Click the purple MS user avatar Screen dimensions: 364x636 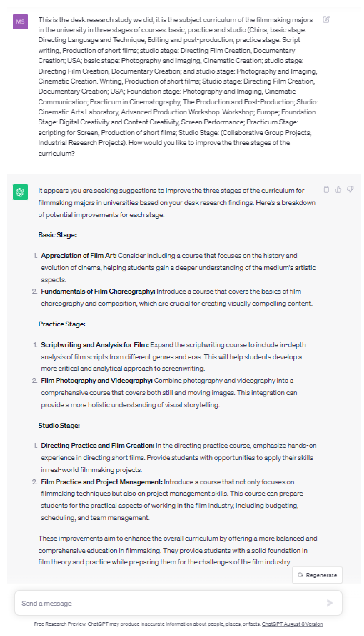[x=20, y=22]
